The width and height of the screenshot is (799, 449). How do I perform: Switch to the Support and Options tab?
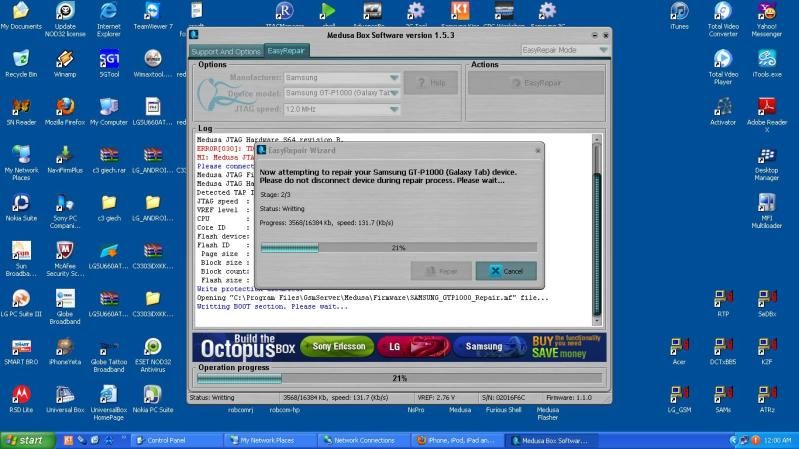click(x=226, y=51)
